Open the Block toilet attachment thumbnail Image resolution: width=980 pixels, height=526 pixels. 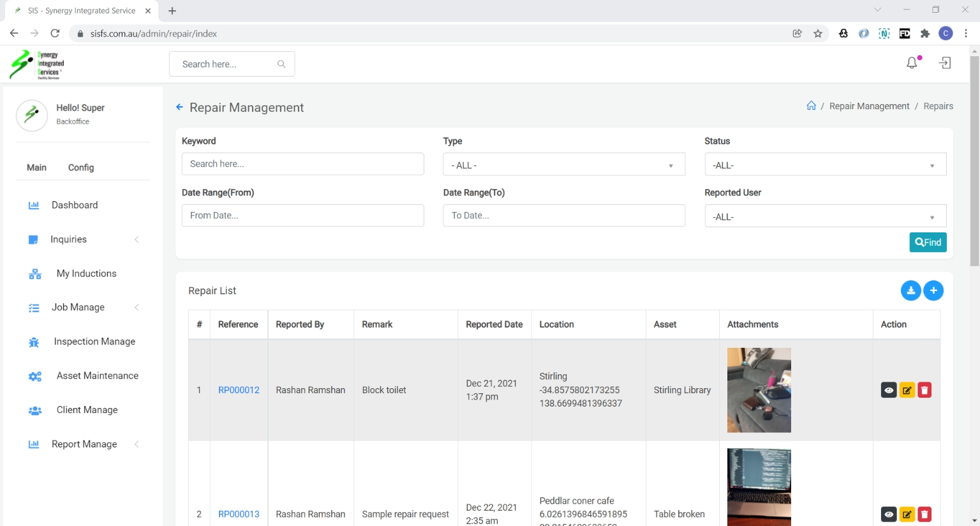click(x=759, y=390)
